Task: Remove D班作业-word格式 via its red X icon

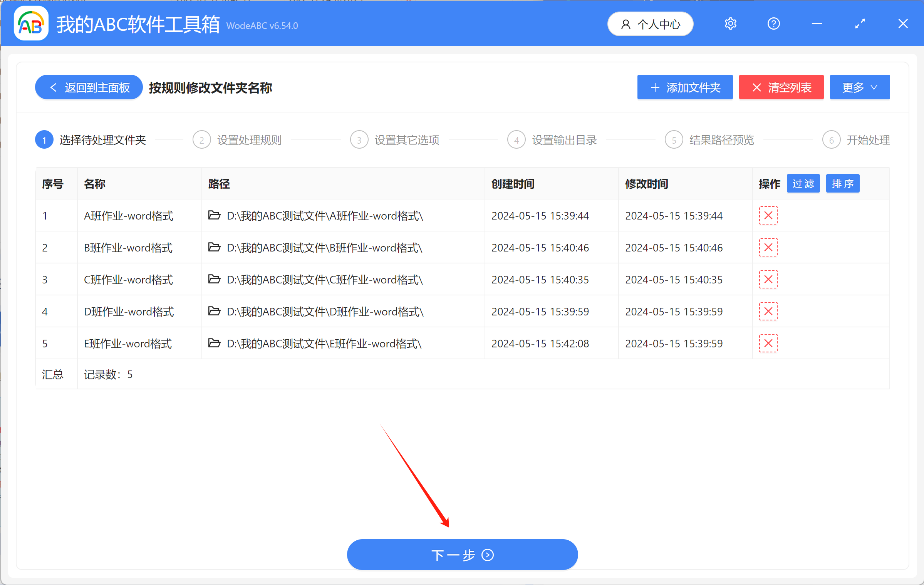Action: 768,311
